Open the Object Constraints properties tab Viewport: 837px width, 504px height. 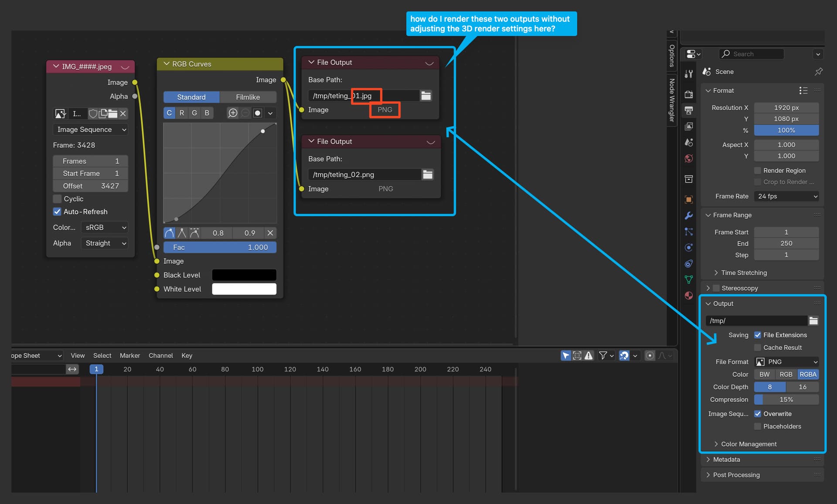point(689,263)
